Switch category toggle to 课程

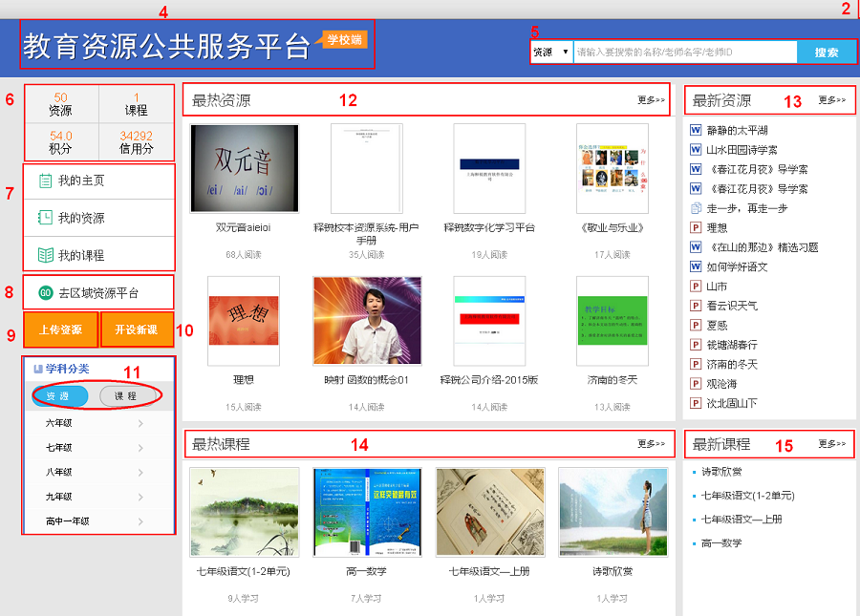tap(125, 395)
